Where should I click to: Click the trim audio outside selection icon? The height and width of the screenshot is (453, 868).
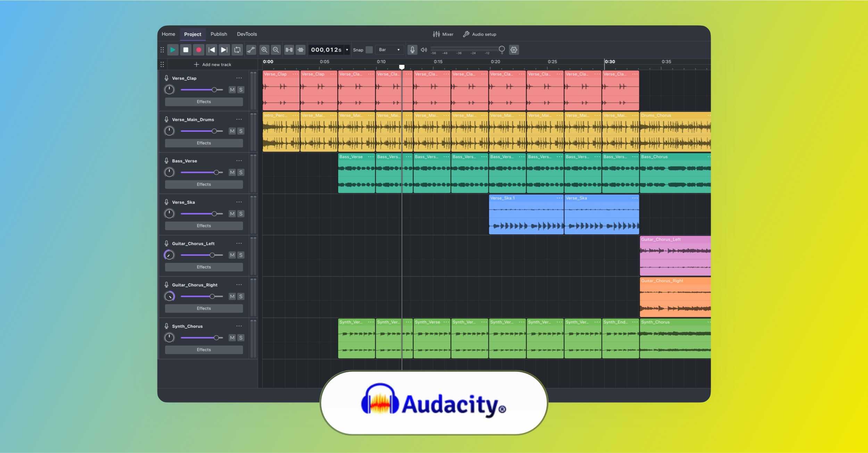(x=289, y=50)
